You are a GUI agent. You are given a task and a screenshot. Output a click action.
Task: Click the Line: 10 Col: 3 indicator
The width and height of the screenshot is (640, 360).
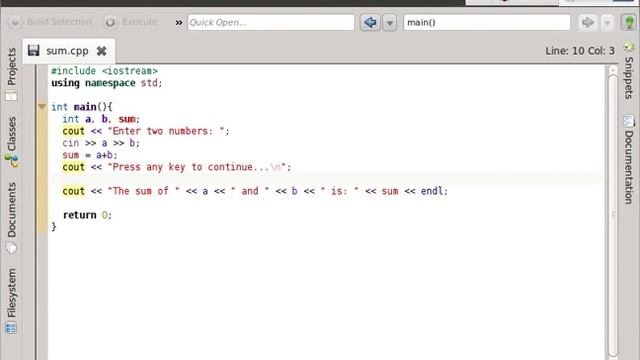[580, 51]
